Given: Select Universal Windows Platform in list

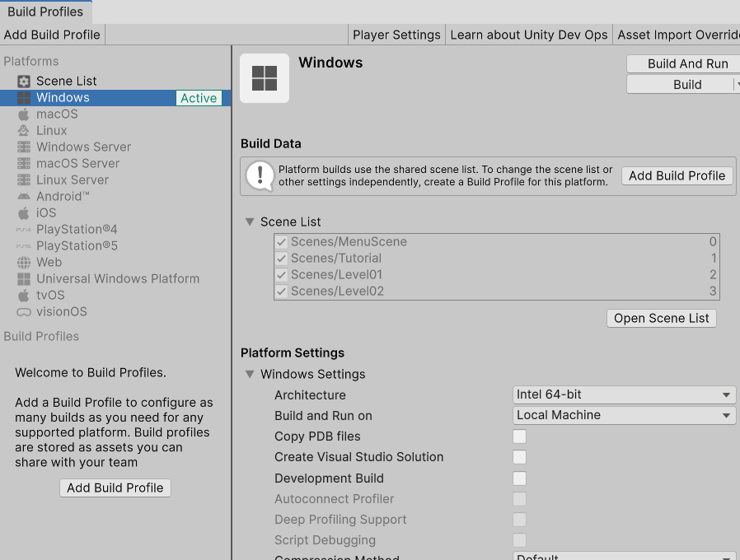Looking at the screenshot, I should (x=118, y=278).
